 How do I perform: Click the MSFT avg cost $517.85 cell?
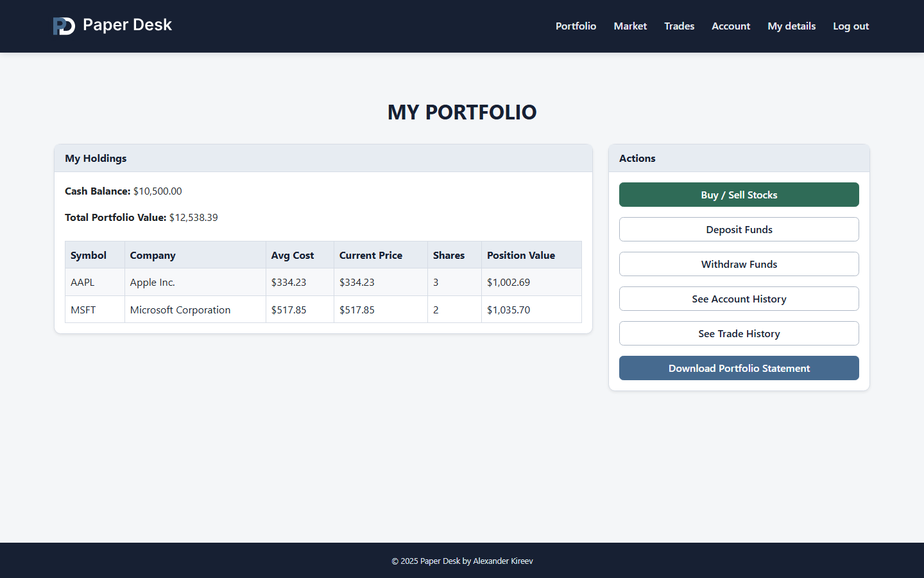300,310
